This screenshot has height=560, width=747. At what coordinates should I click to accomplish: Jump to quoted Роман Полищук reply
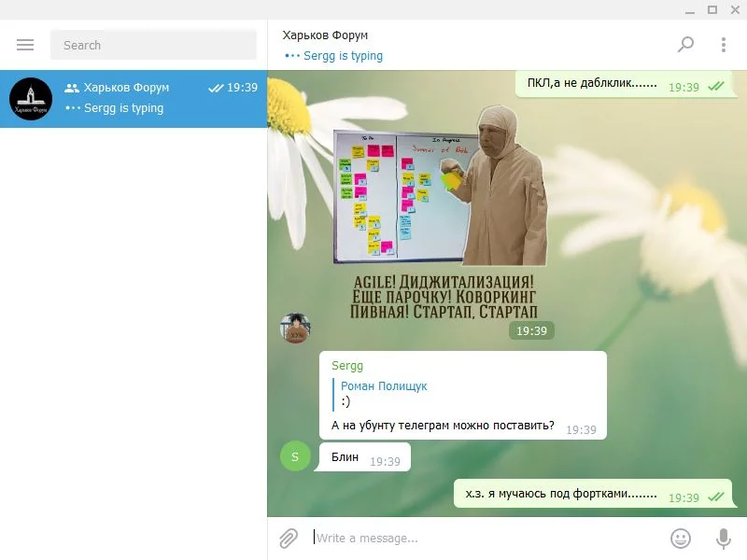[384, 393]
